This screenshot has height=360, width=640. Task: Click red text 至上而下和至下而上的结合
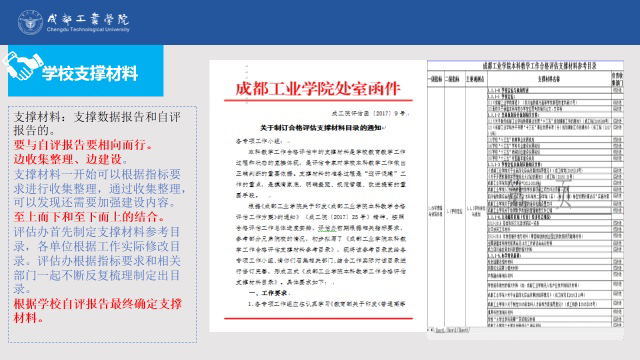(89, 217)
